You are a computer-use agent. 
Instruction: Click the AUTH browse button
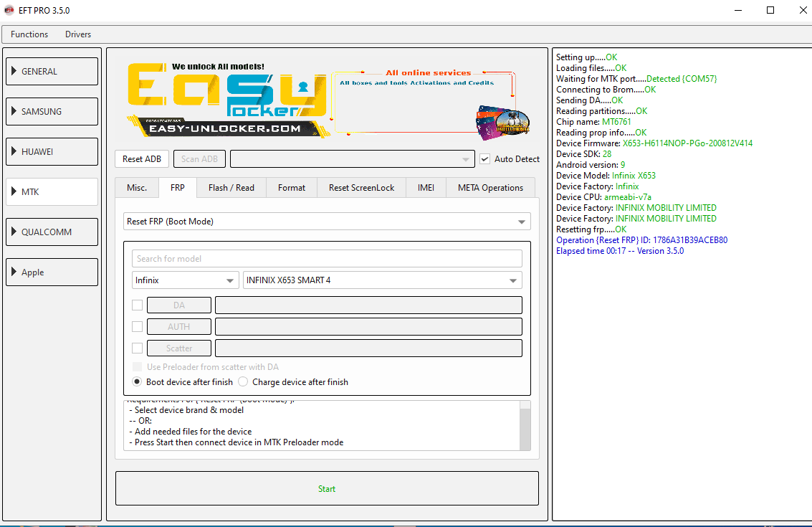(x=179, y=327)
